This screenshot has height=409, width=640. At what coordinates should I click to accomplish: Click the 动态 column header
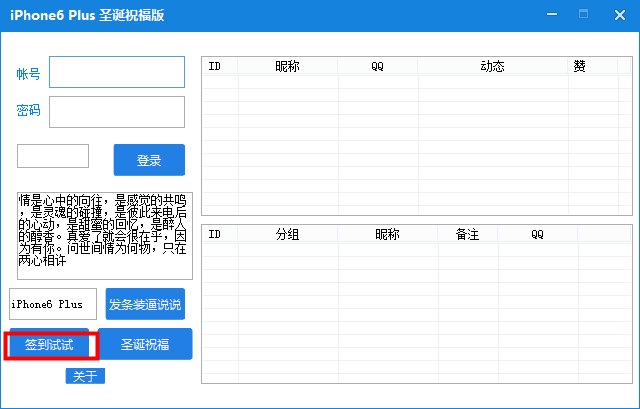click(491, 66)
